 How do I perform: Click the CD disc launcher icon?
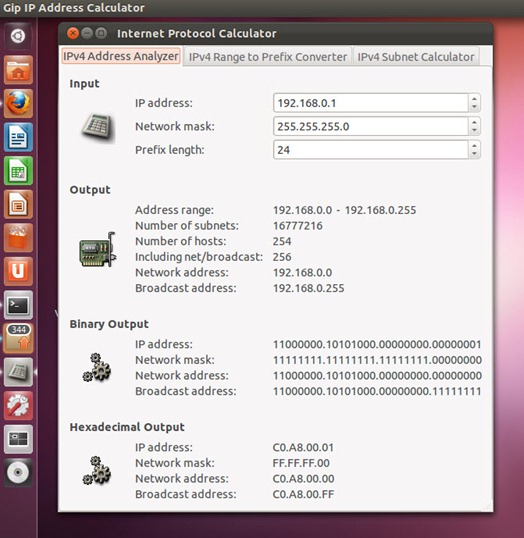(18, 472)
